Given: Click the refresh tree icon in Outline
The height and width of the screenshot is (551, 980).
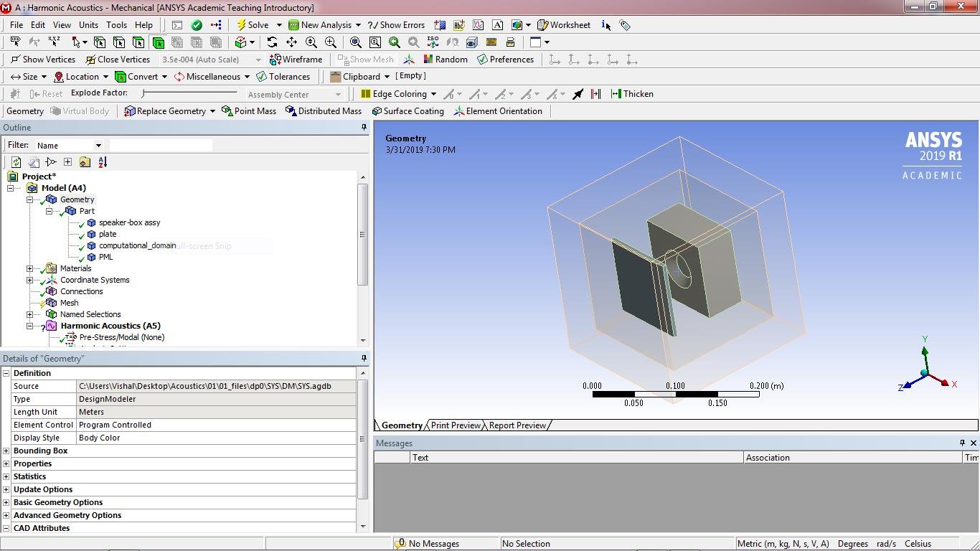Looking at the screenshot, I should coord(16,162).
